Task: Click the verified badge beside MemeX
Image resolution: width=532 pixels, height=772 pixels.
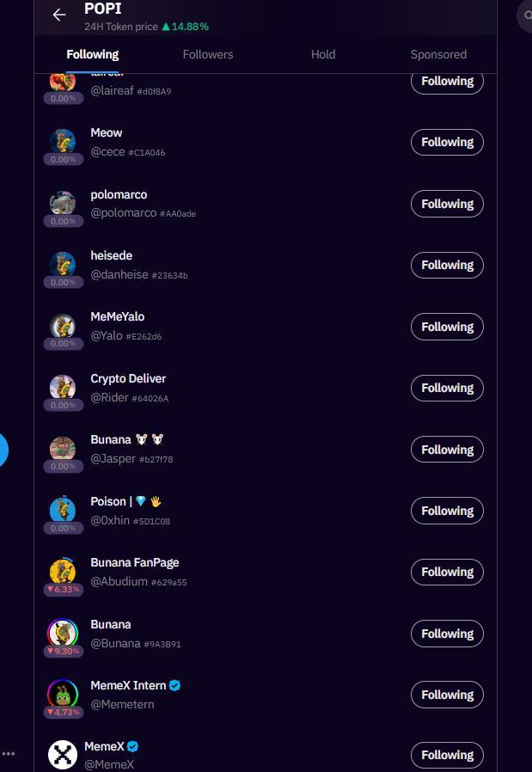Action: tap(133, 746)
